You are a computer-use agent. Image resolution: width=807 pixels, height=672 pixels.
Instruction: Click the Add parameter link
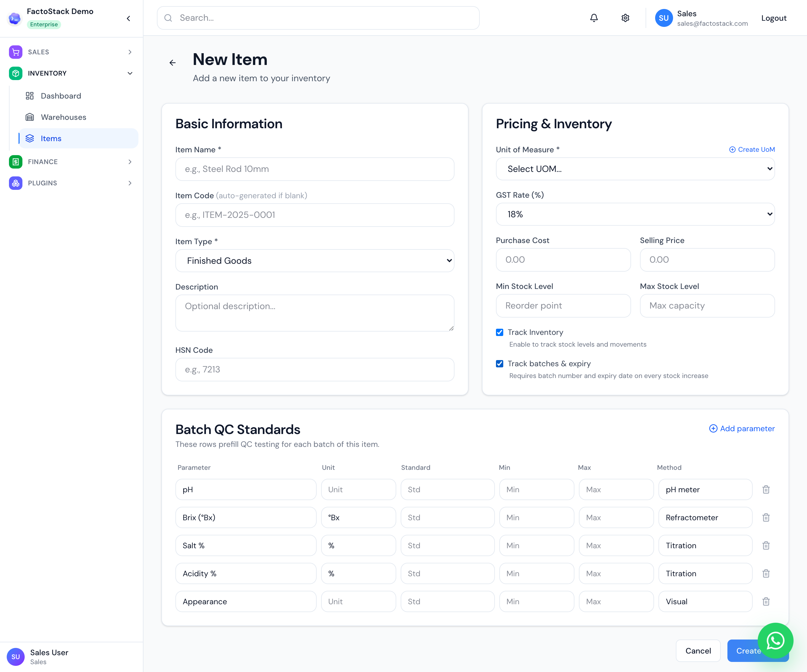(x=742, y=429)
